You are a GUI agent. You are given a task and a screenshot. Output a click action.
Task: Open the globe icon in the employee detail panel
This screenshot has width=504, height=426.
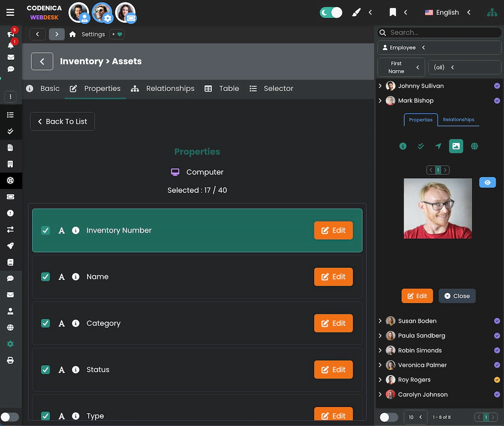click(x=474, y=146)
